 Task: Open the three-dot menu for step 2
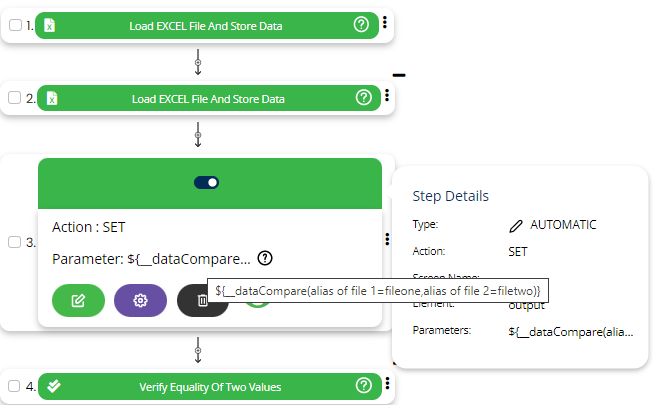coord(386,97)
